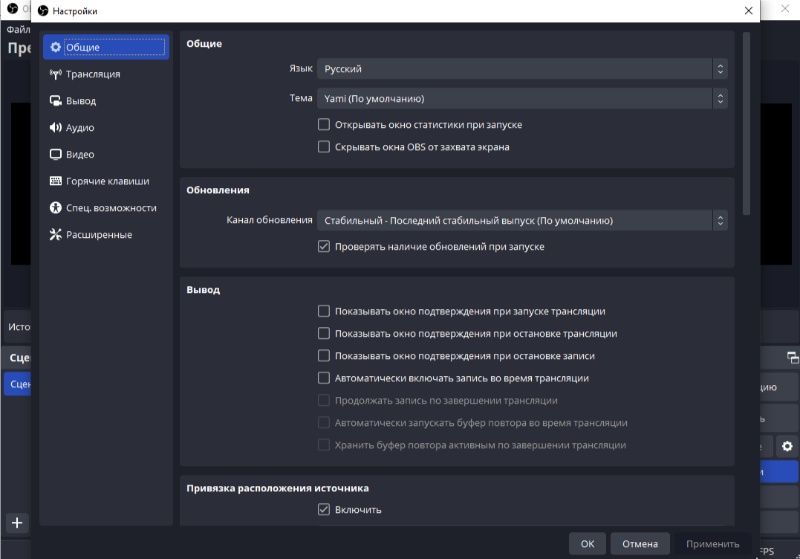Image resolution: width=800 pixels, height=559 pixels.
Task: Open the Тема dropdown showing Yami
Action: pyautogui.click(x=522, y=98)
